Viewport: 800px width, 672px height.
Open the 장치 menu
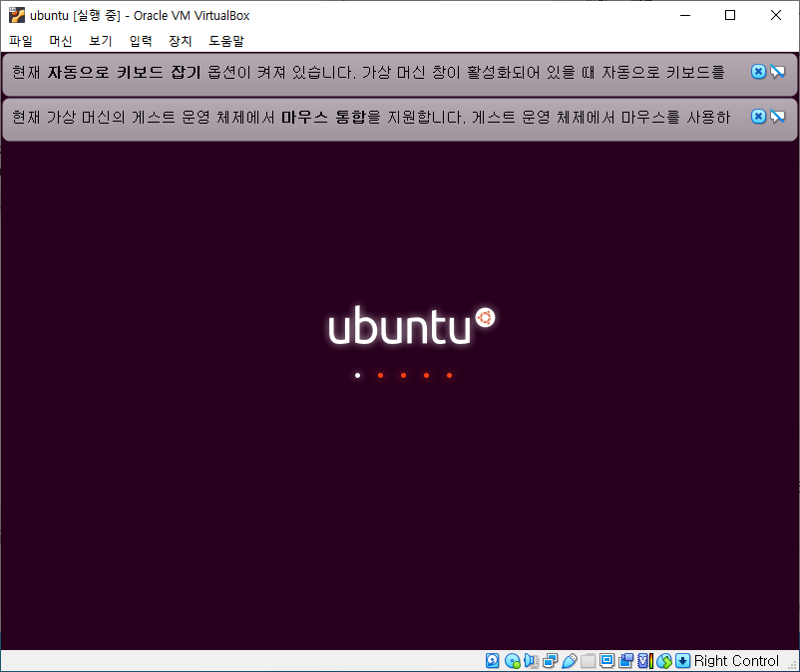click(x=181, y=41)
